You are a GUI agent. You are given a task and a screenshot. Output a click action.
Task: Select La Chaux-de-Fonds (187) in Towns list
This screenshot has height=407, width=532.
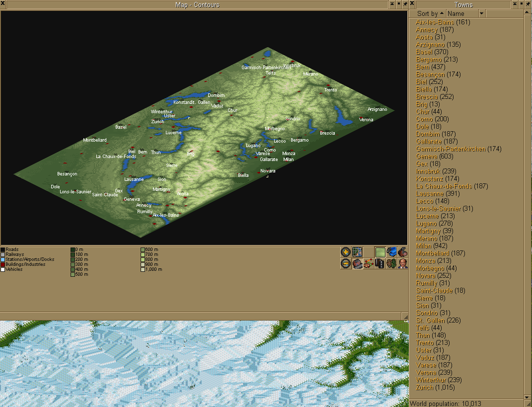click(452, 186)
